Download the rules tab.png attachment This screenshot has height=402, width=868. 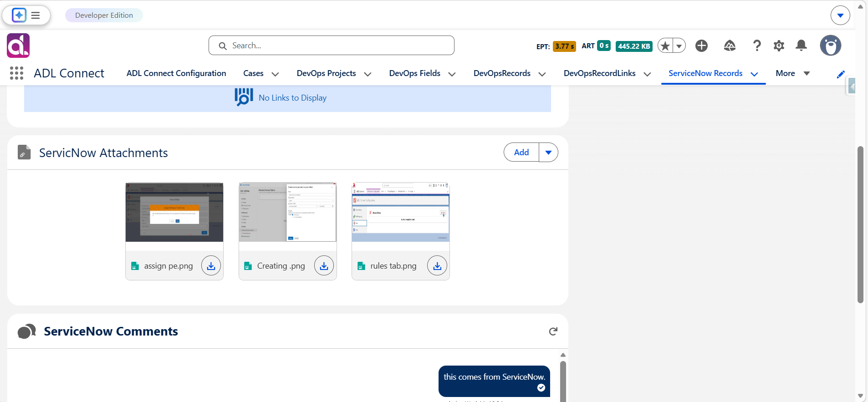click(x=437, y=266)
